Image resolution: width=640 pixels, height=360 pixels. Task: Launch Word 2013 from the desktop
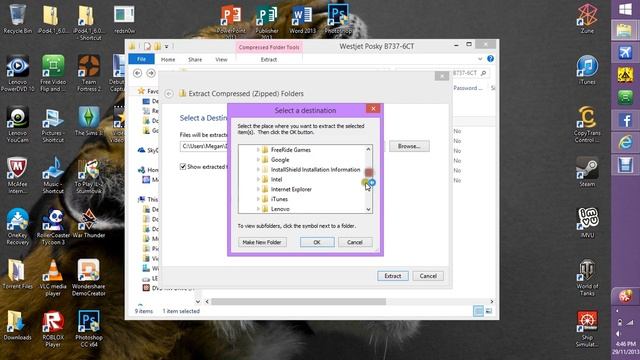pyautogui.click(x=302, y=20)
